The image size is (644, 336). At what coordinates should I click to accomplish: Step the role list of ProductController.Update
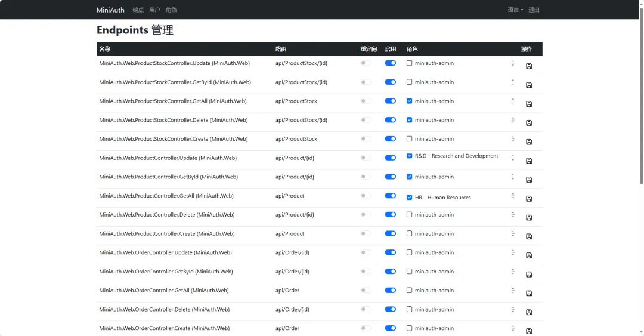click(x=513, y=158)
